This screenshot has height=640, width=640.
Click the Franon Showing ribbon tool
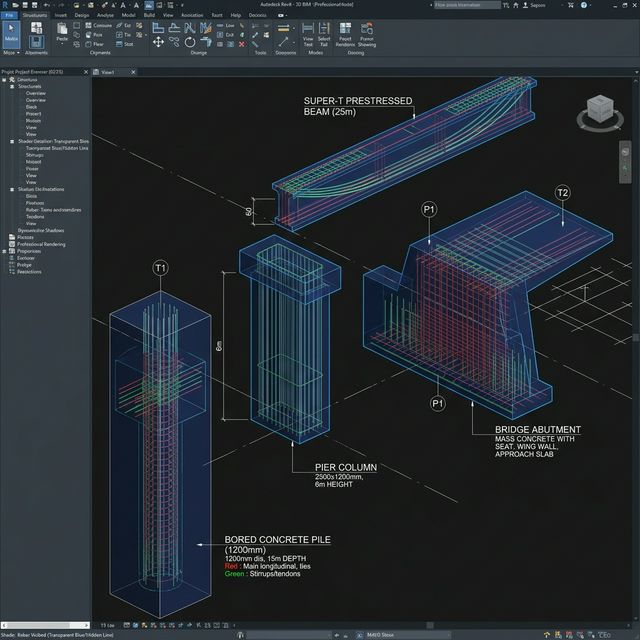367,34
